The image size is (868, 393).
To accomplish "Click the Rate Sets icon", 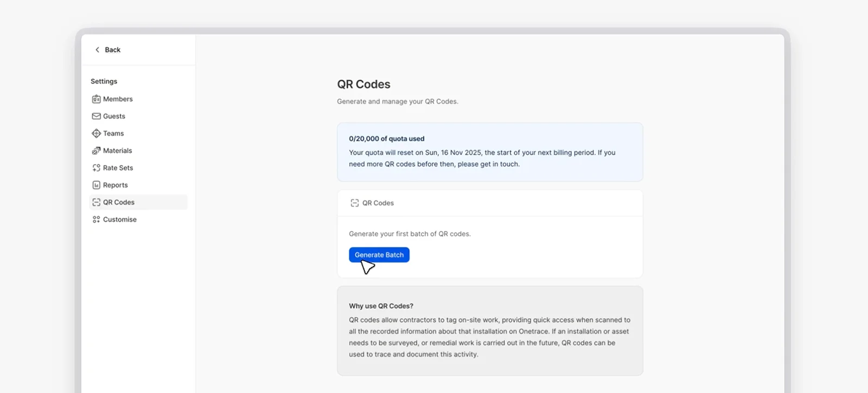I will [x=96, y=168].
